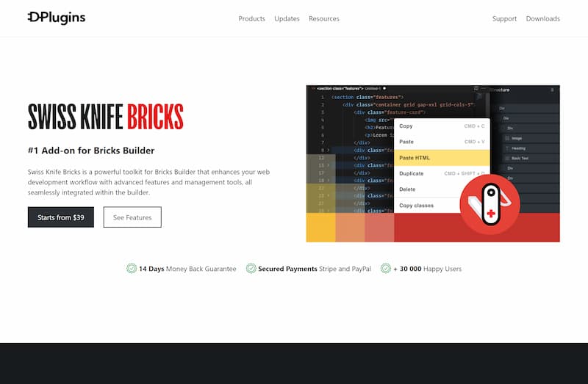Viewport: 588px width, 384px height.
Task: Click the Basic Text element icon in structure
Action: click(507, 159)
